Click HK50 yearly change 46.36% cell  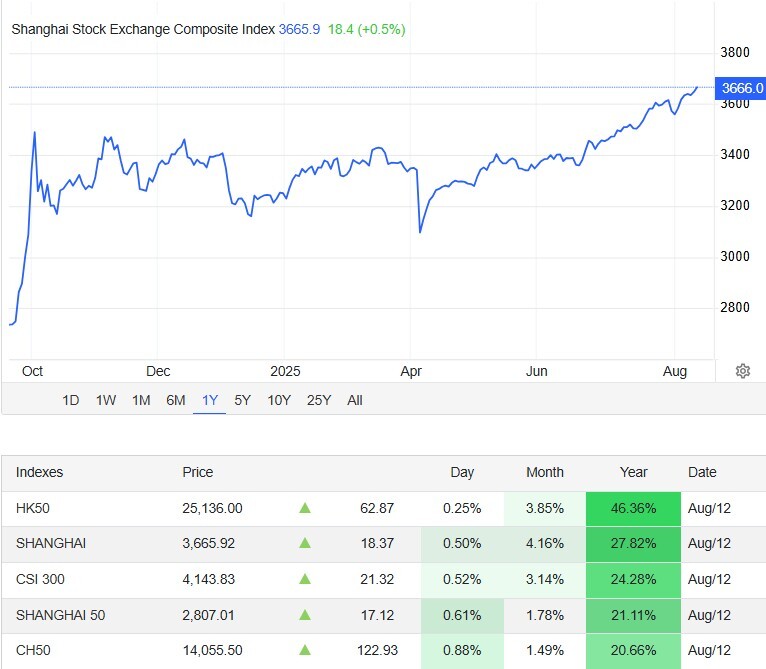click(x=633, y=508)
